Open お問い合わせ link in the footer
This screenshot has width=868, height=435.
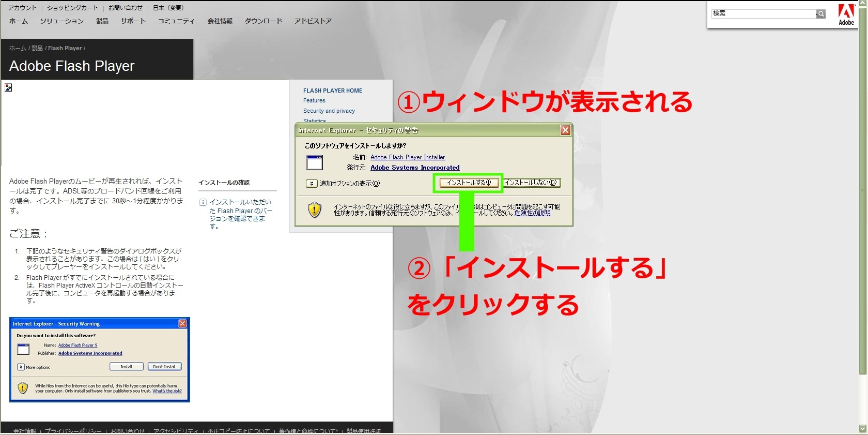click(x=128, y=431)
